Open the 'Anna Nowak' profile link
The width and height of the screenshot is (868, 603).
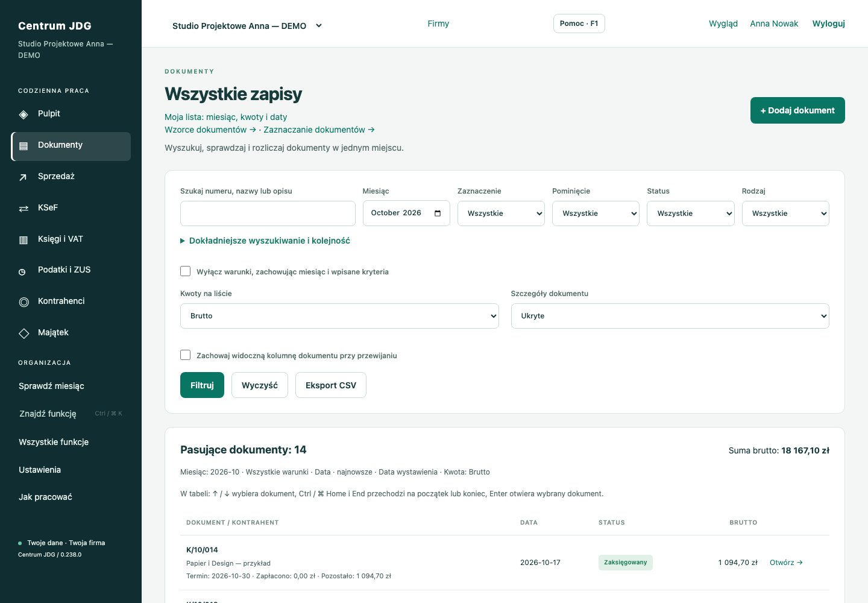774,24
